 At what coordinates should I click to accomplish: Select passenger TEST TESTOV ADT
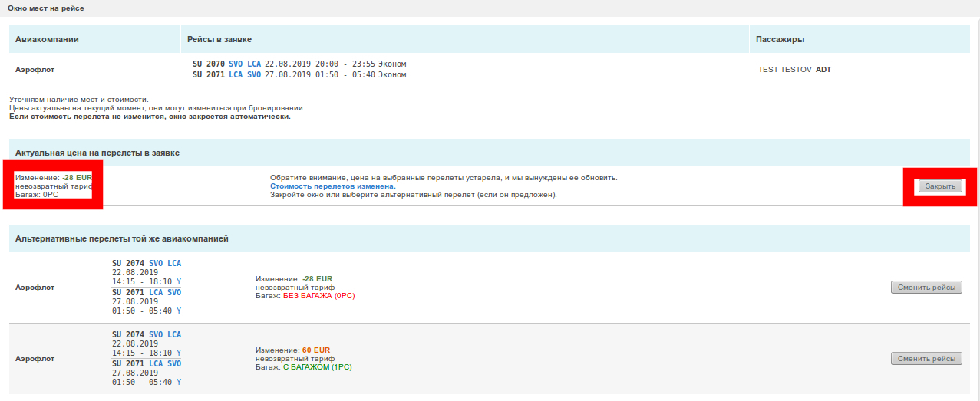click(x=794, y=70)
